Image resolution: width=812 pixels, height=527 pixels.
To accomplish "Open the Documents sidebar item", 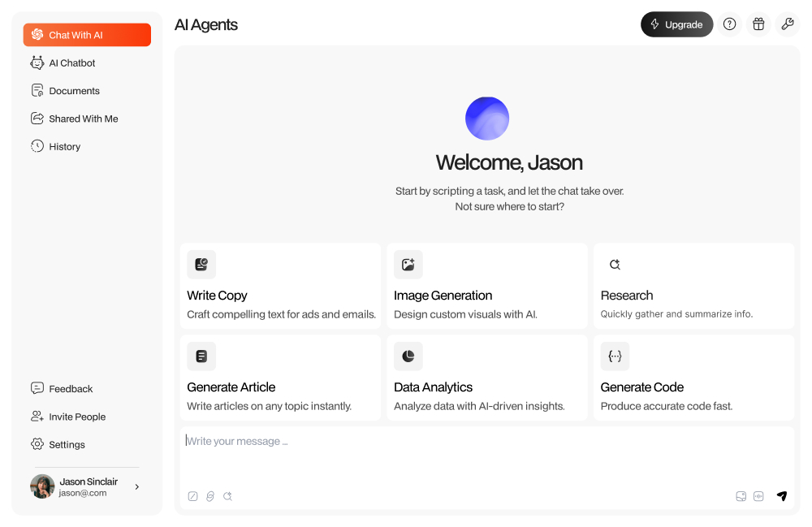I will click(x=74, y=91).
